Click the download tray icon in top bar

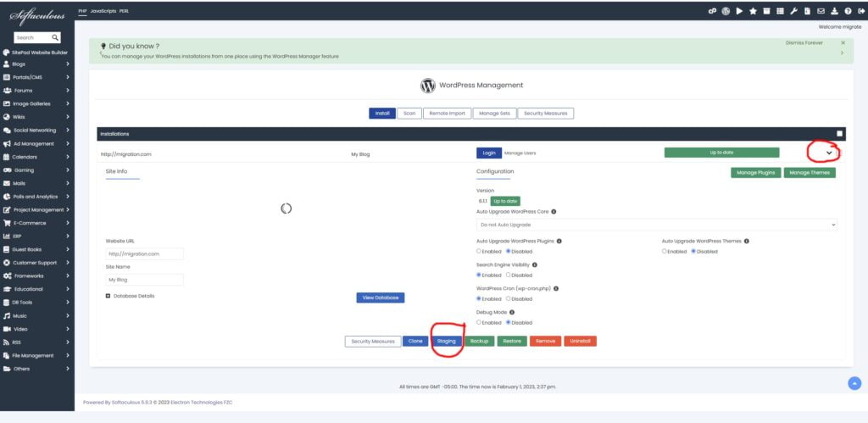pos(834,10)
